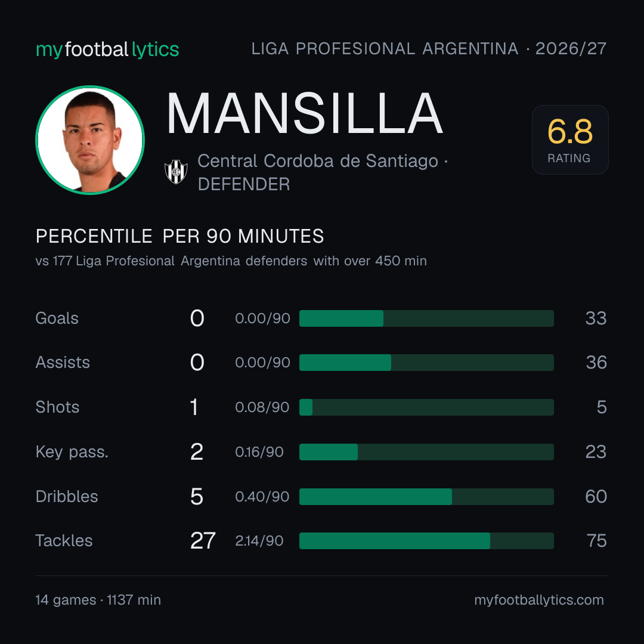Open the myfootballytics.com link
This screenshot has width=644, height=644.
click(x=539, y=600)
